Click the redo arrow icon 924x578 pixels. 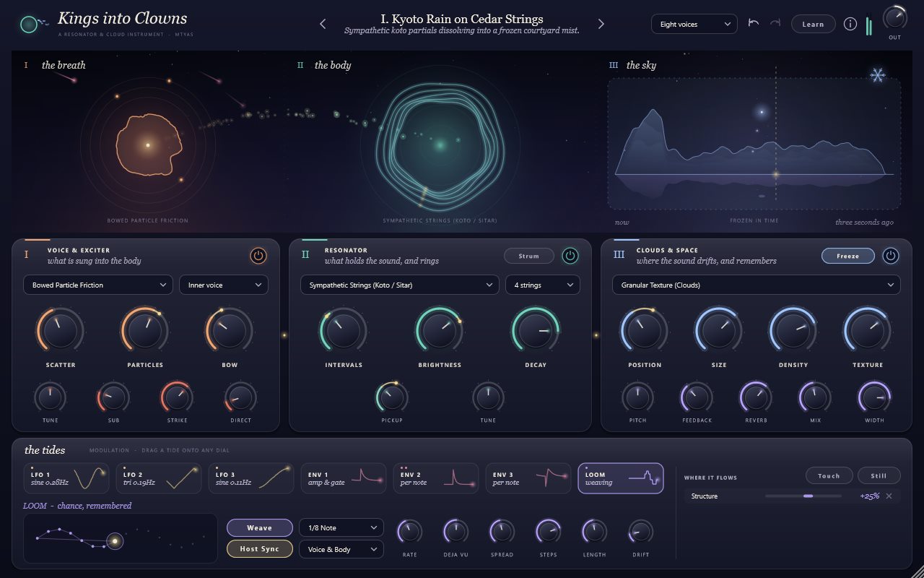775,23
